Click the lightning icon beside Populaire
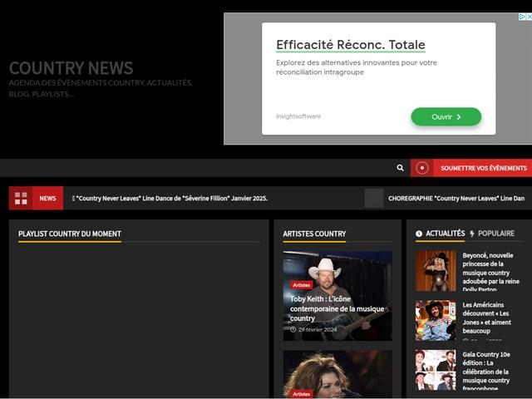Screen dimensions: 532x399 (x=472, y=234)
